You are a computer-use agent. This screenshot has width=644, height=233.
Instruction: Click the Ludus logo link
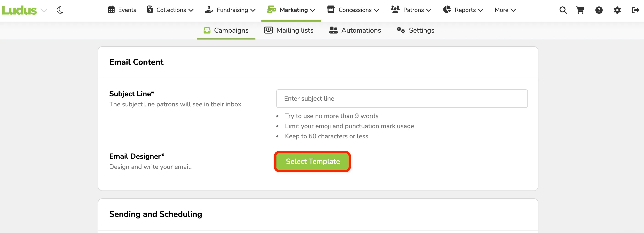(19, 10)
